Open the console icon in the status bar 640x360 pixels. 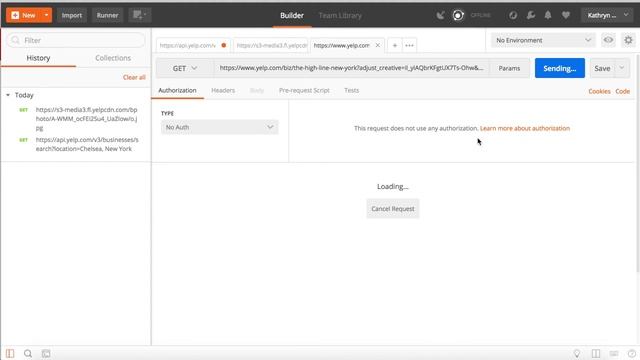click(x=46, y=353)
